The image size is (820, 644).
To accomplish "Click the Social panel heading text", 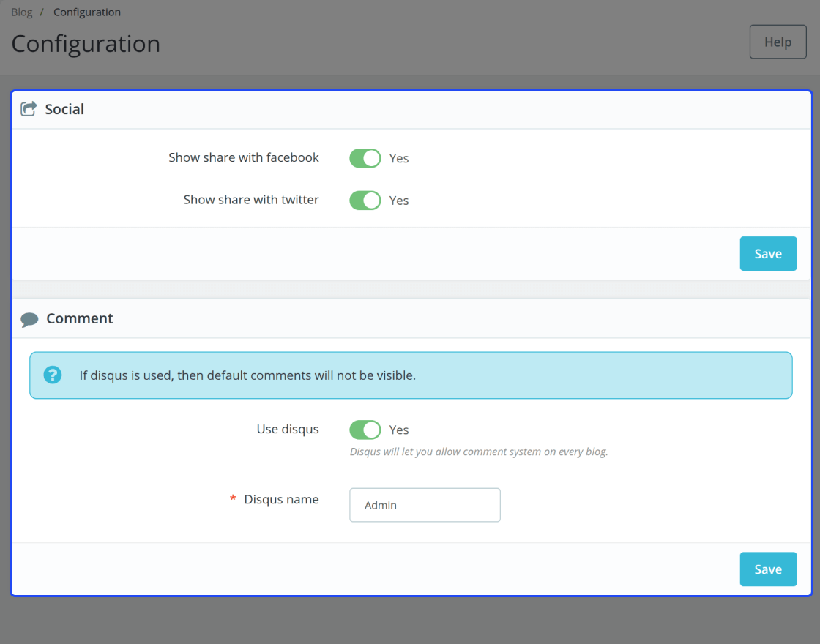I will pos(64,109).
